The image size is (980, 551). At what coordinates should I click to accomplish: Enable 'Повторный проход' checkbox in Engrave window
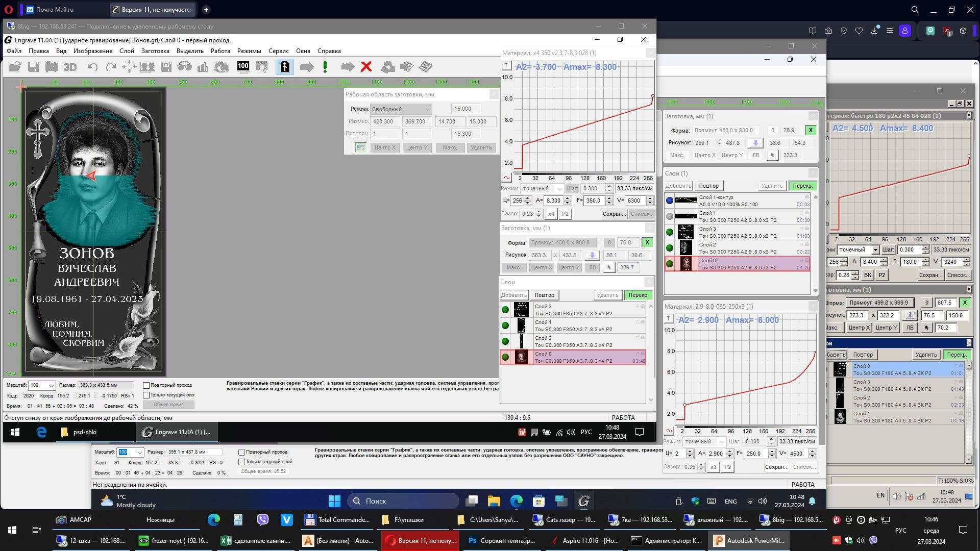[x=146, y=385]
